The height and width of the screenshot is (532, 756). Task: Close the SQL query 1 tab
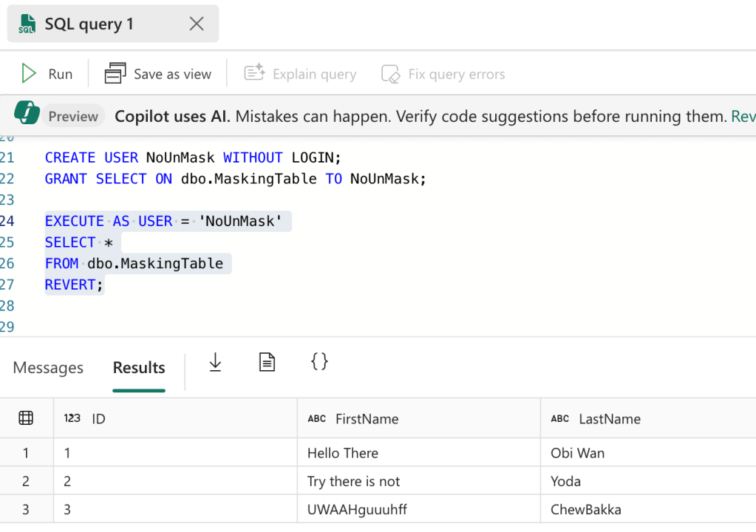[197, 24]
